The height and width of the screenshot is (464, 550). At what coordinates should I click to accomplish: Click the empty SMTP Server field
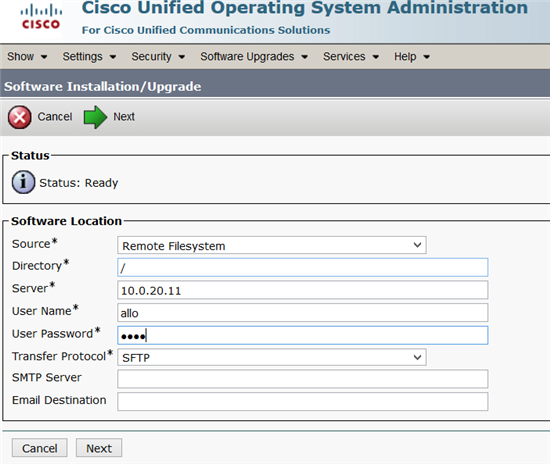pyautogui.click(x=303, y=379)
